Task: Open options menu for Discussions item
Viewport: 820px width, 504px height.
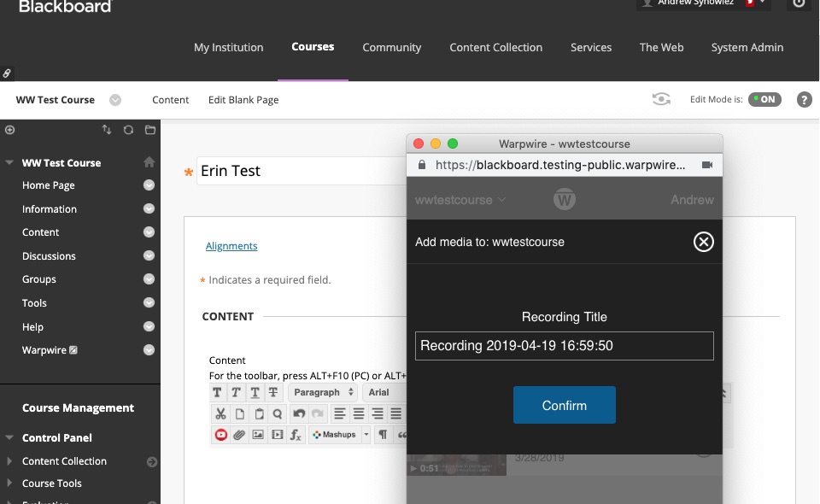Action: click(149, 255)
